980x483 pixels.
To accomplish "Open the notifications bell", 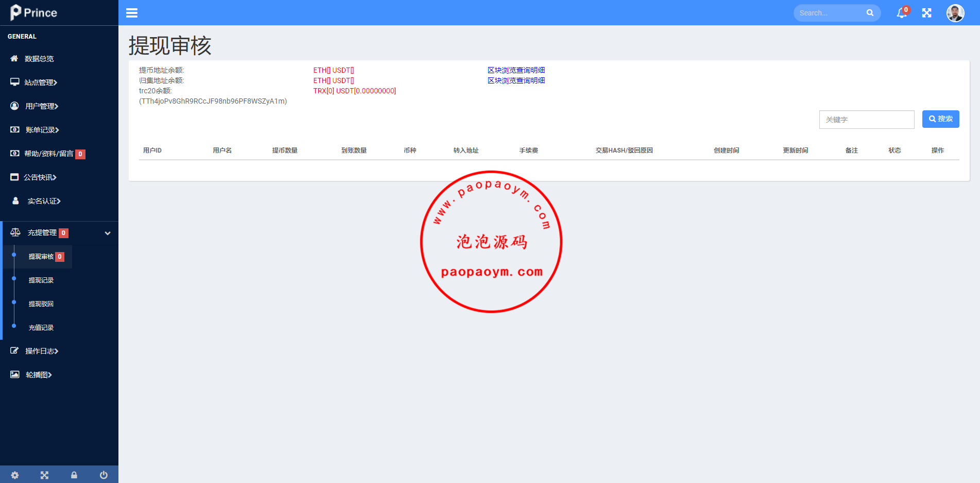I will [x=902, y=13].
